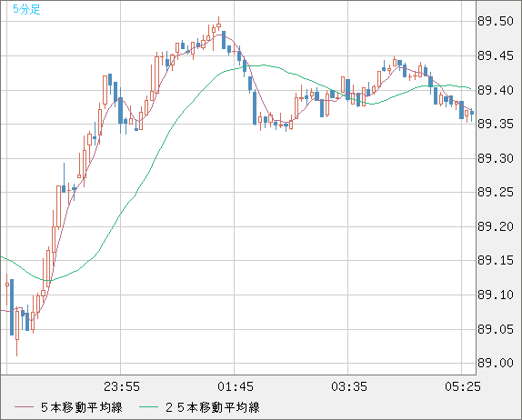
Task: Click the 89.35 price axis label
Action: [496, 124]
